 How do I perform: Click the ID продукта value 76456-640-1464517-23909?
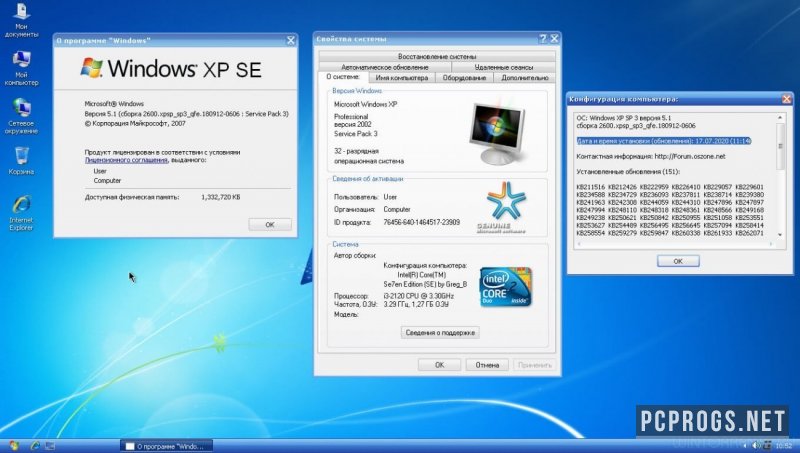click(x=421, y=222)
